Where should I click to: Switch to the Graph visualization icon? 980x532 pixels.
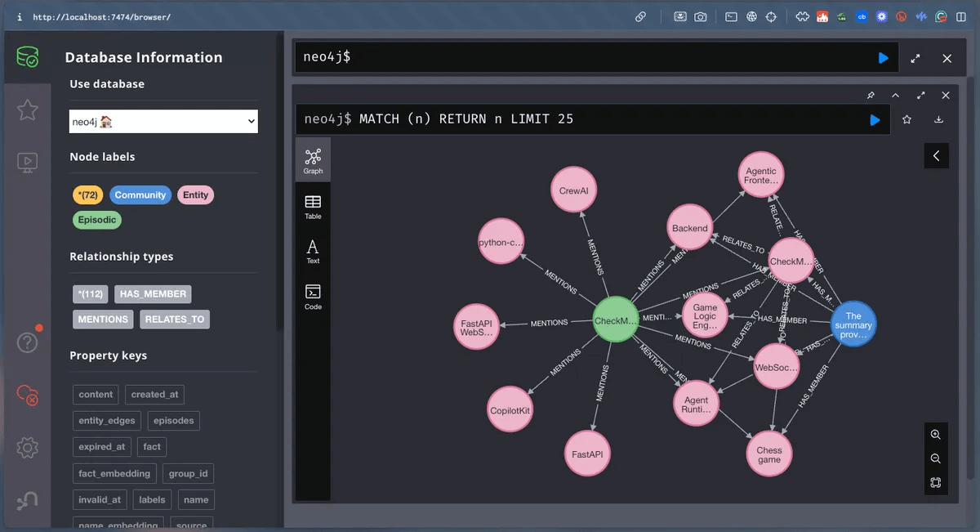tap(313, 159)
